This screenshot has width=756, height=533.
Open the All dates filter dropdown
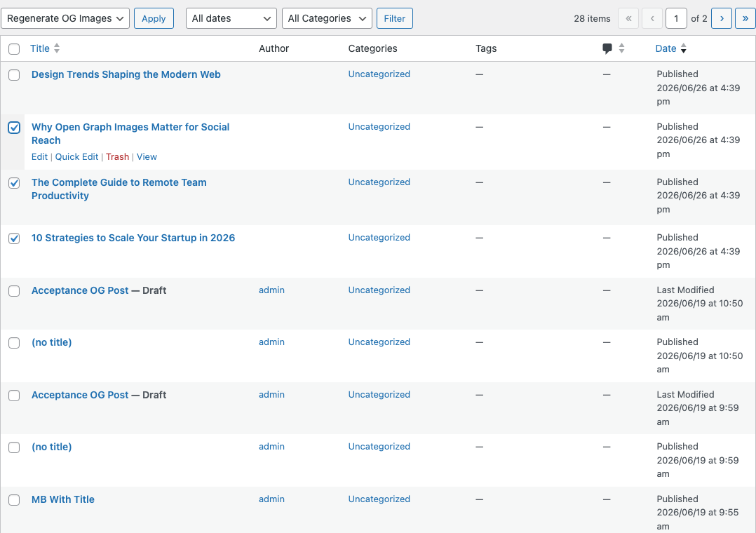(x=231, y=18)
